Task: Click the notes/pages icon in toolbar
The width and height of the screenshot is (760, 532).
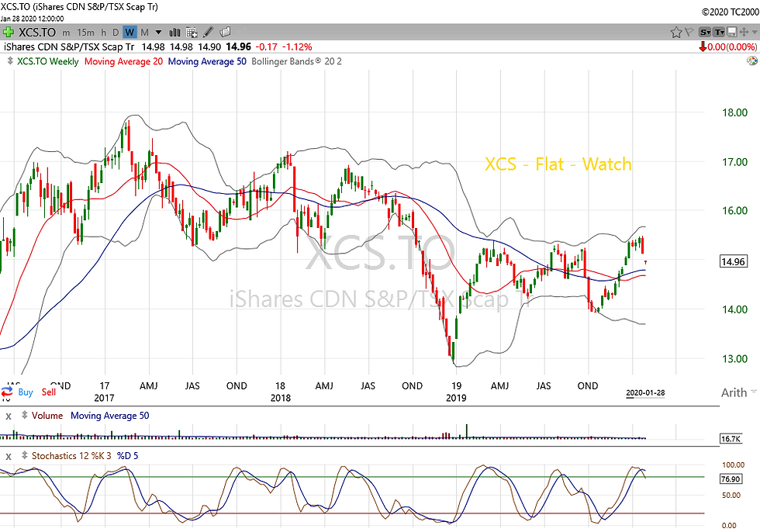Action: point(225,32)
